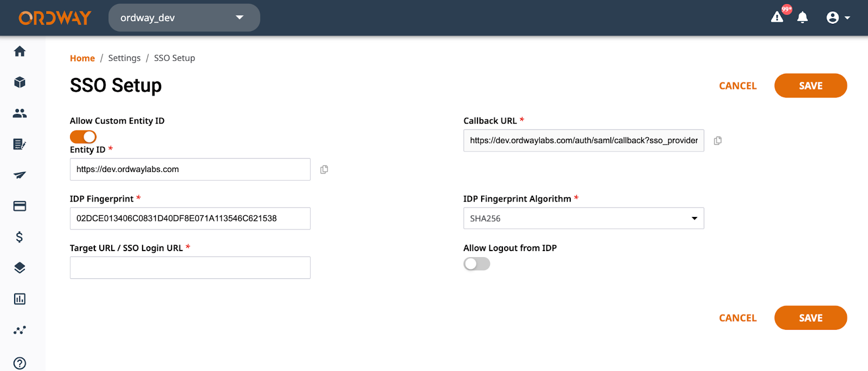The height and width of the screenshot is (371, 868).
Task: Go to Settings in the breadcrumb
Action: coord(124,58)
